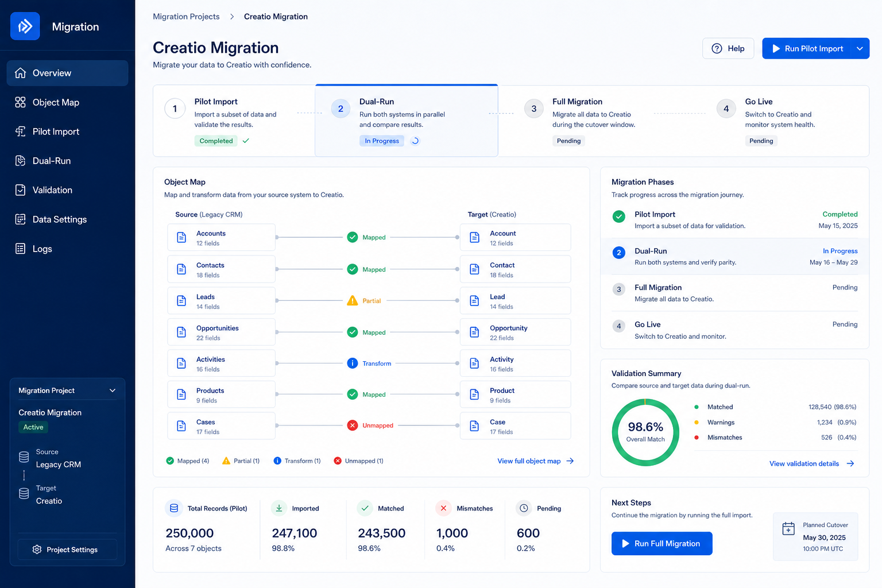Click the Partial (1) legend filter
882x588 pixels.
[x=241, y=461]
